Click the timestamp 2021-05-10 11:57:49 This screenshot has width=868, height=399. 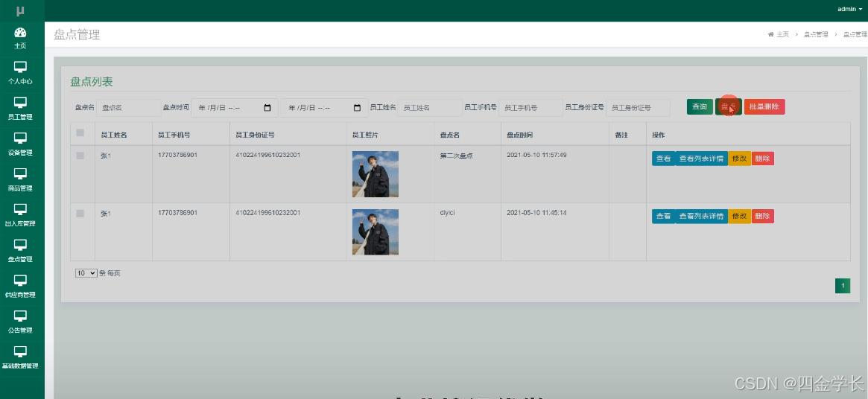pos(536,155)
